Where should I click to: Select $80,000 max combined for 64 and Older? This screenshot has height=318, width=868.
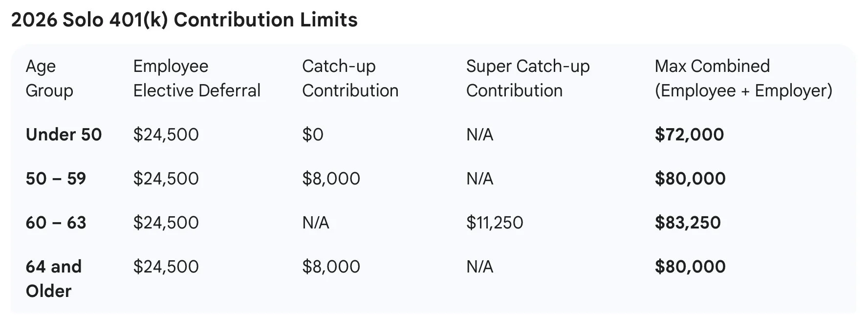pos(690,267)
